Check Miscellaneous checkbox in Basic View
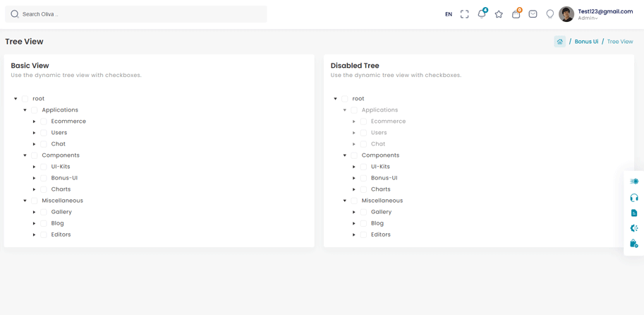This screenshot has width=644, height=315. point(34,201)
